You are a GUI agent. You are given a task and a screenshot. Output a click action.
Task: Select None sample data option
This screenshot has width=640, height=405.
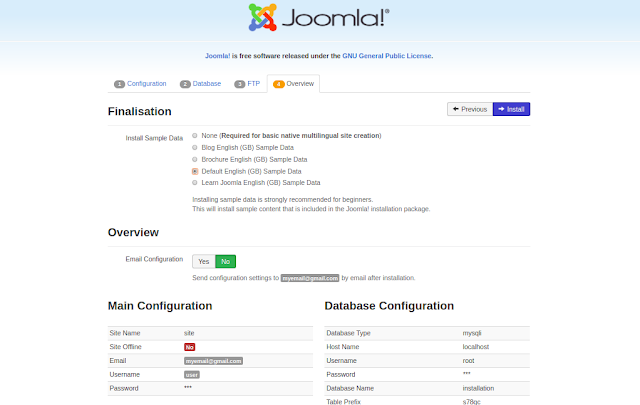coord(195,136)
